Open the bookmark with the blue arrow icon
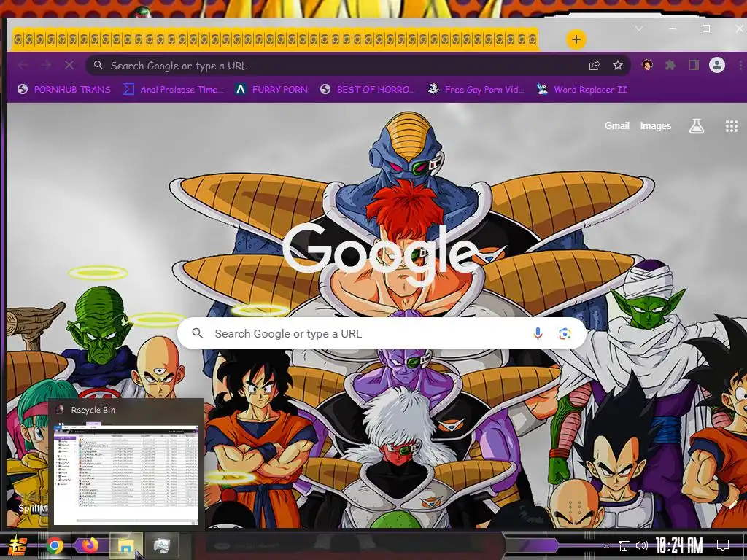Image resolution: width=747 pixels, height=560 pixels. pyautogui.click(x=172, y=89)
